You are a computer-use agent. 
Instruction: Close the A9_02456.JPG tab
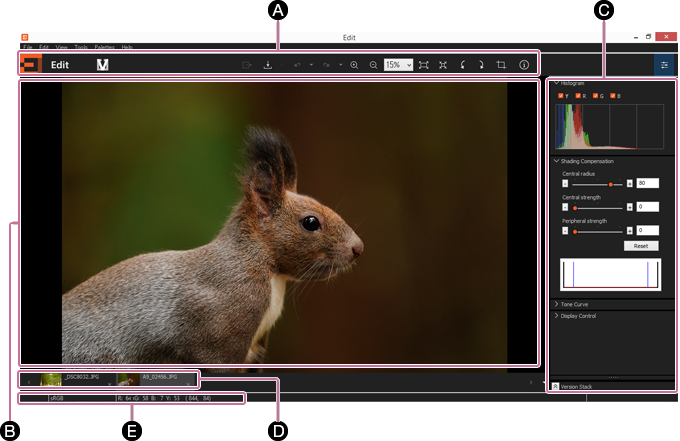[x=188, y=384]
